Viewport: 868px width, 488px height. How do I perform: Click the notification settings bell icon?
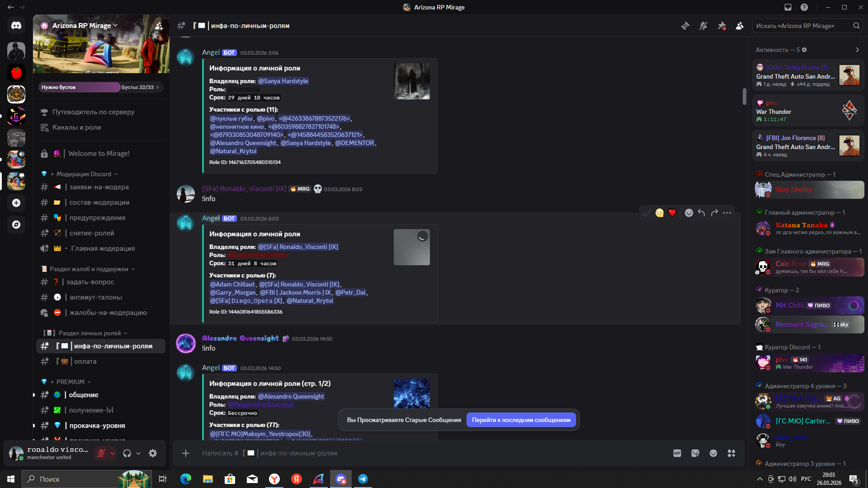coord(703,26)
